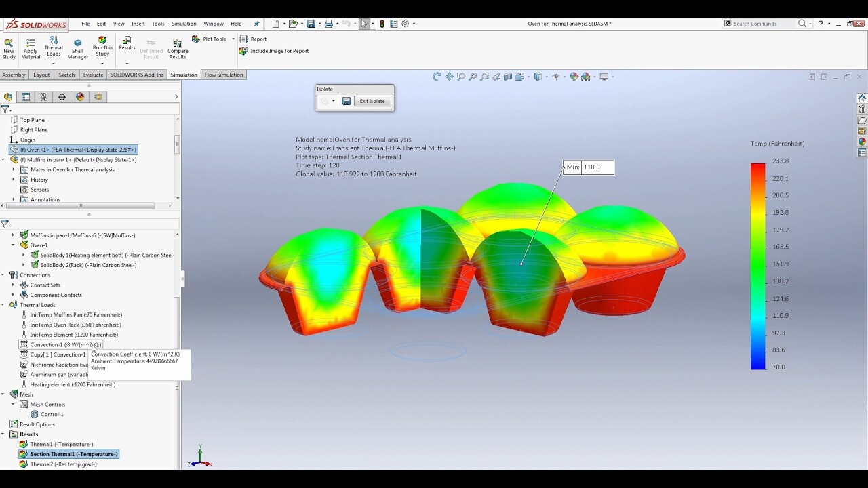Screen dimensions: 868x488
Task: Select Heating element (:1200 Fahrenheit:) load
Action: pyautogui.click(x=67, y=384)
